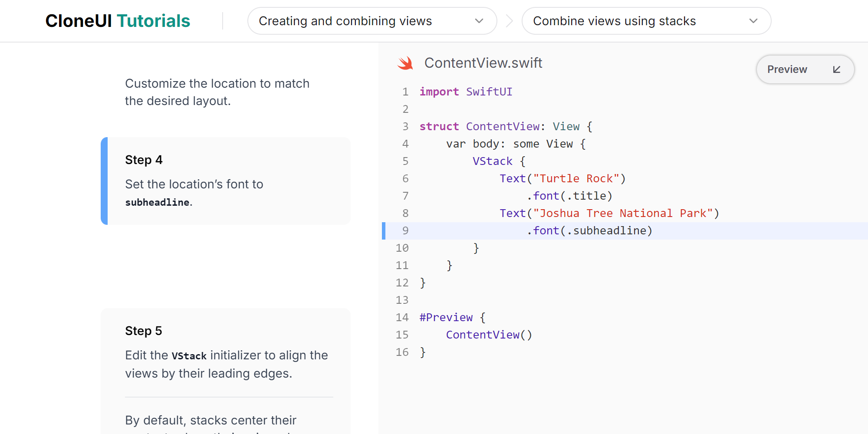Image resolution: width=868 pixels, height=434 pixels.
Task: Click the Swift bird icon beside ContentView.swift
Action: pos(405,63)
